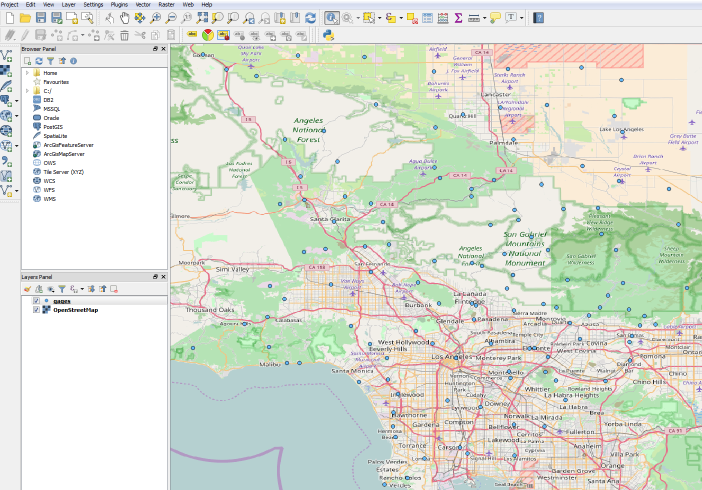The width and height of the screenshot is (702, 490).
Task: Select the Tile Server (XYZ) entry
Action: [x=64, y=172]
